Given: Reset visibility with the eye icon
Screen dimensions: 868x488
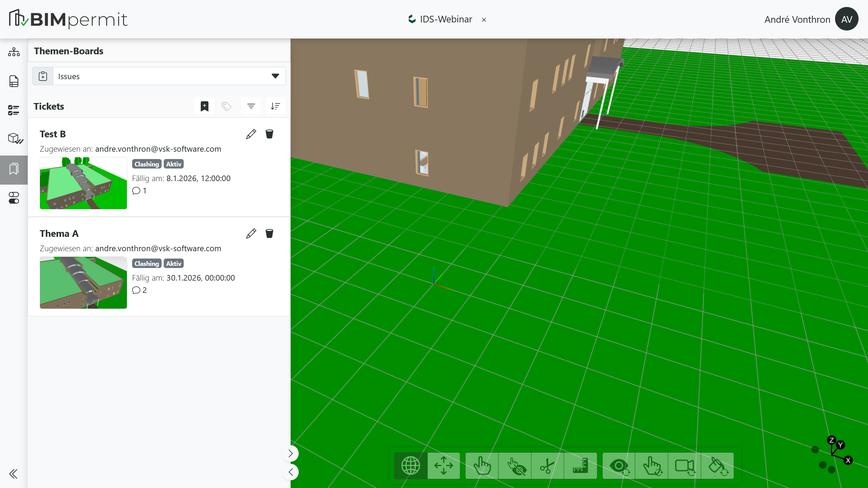Looking at the screenshot, I should pyautogui.click(x=619, y=466).
